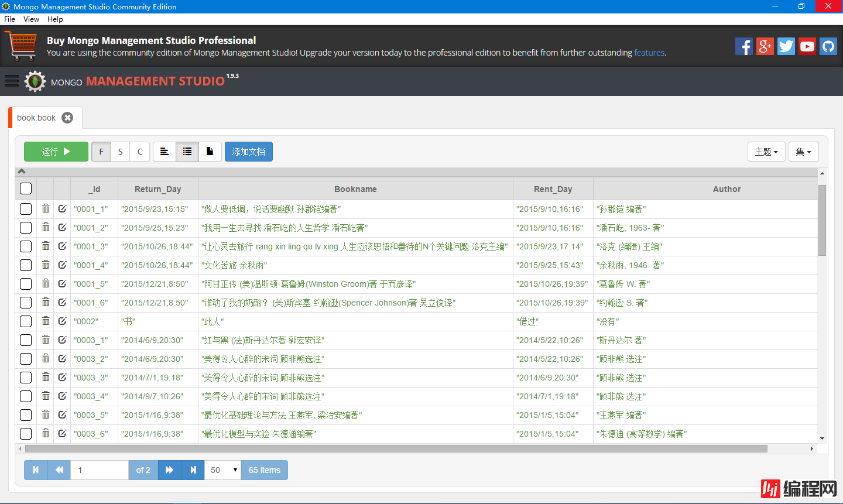Sort by the _id column header
This screenshot has width=843, height=504.
coord(94,189)
